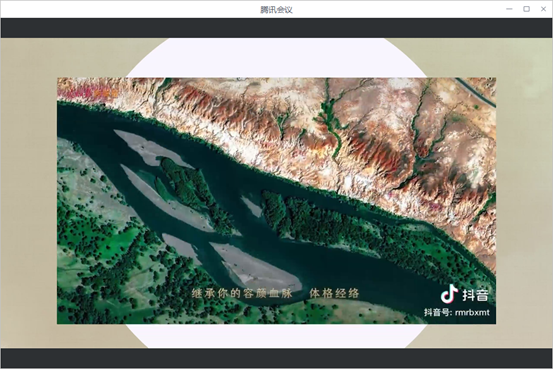Screen dimensions: 553x369
Task: Click the gray sandbar above the subtitle
Action: [256, 266]
